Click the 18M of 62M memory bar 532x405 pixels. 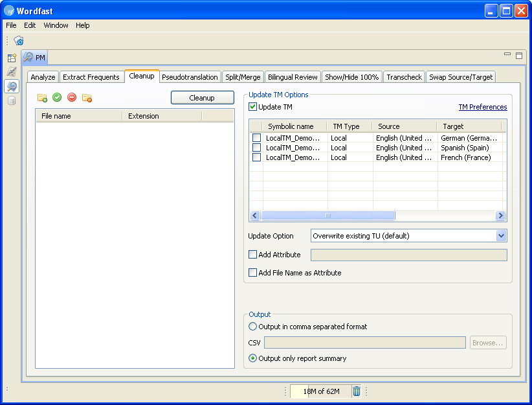pos(320,391)
